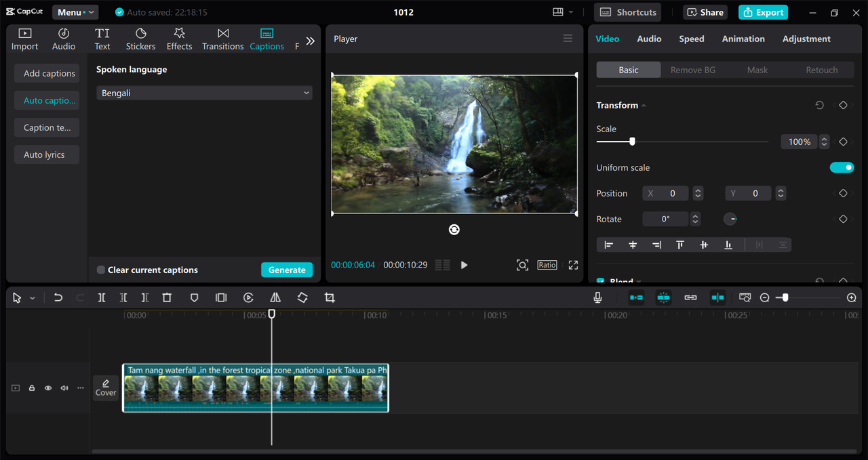Change the aspect Ratio setting
The height and width of the screenshot is (460, 868).
(x=547, y=265)
